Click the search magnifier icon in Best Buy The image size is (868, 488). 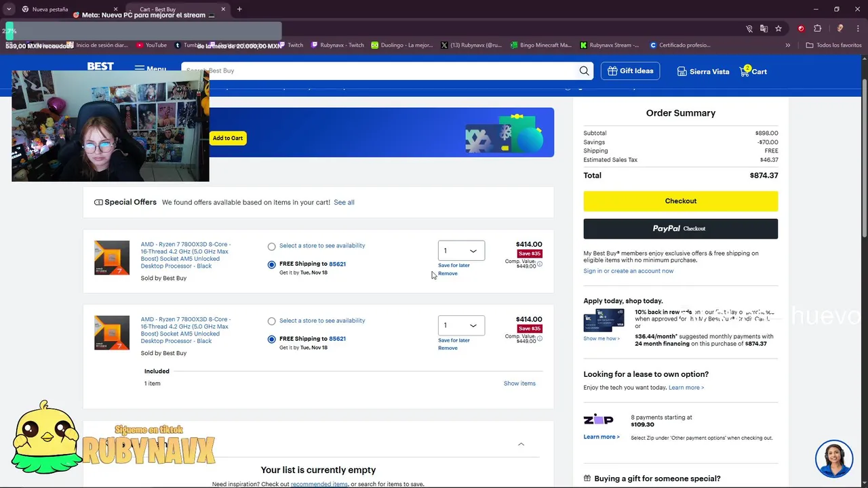[584, 70]
